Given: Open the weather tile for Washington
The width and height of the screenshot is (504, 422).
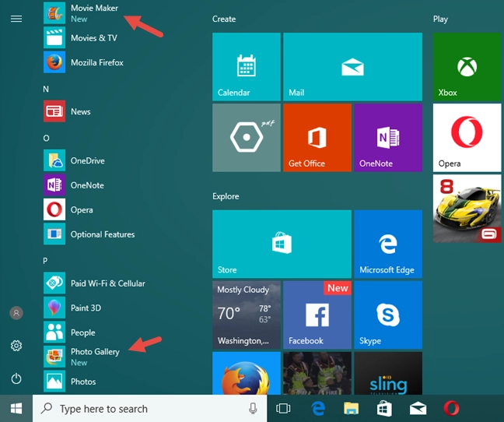Looking at the screenshot, I should point(247,315).
